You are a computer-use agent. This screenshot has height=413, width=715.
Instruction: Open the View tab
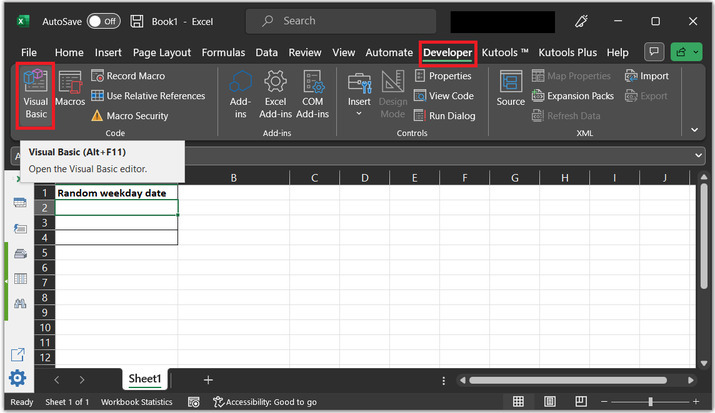click(x=343, y=52)
